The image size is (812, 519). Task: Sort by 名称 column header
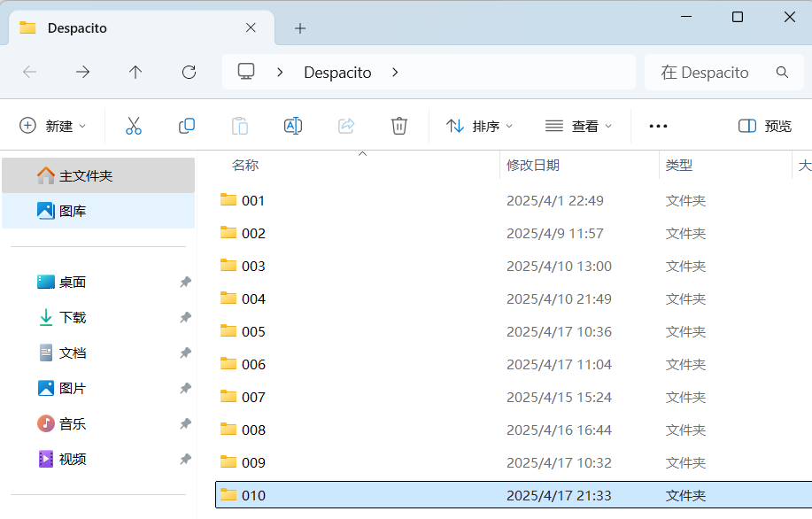[x=245, y=166]
